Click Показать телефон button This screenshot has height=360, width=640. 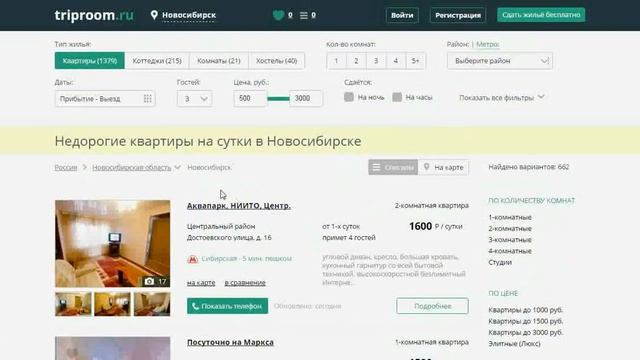(x=227, y=306)
